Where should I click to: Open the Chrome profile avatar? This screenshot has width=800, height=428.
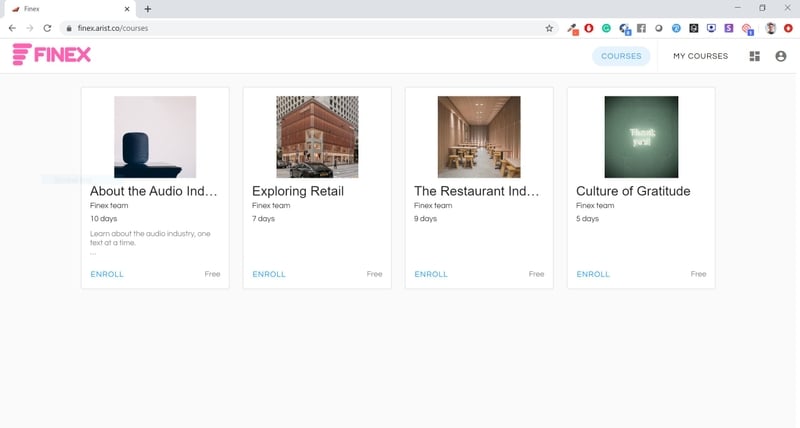coord(771,28)
